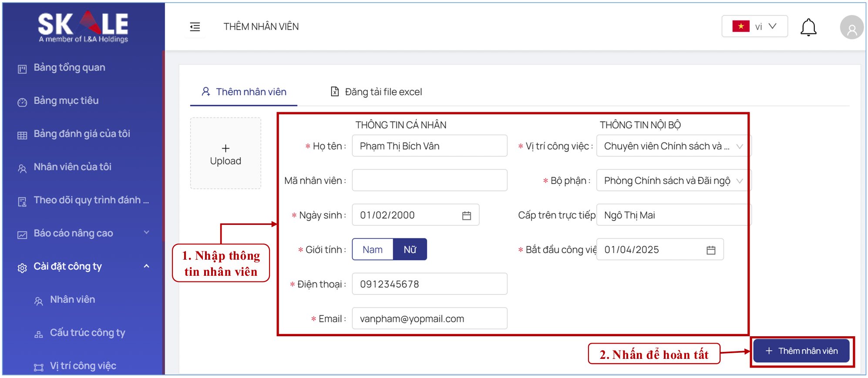Select Nữ gender option
This screenshot has height=378, width=868.
[410, 250]
